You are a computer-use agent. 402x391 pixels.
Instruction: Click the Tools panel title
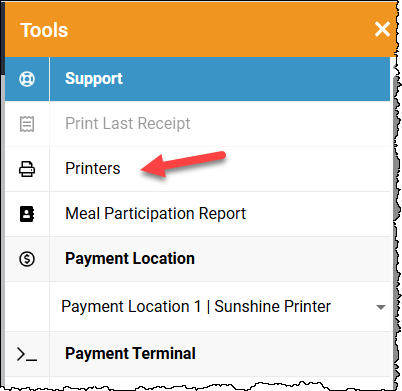point(44,30)
